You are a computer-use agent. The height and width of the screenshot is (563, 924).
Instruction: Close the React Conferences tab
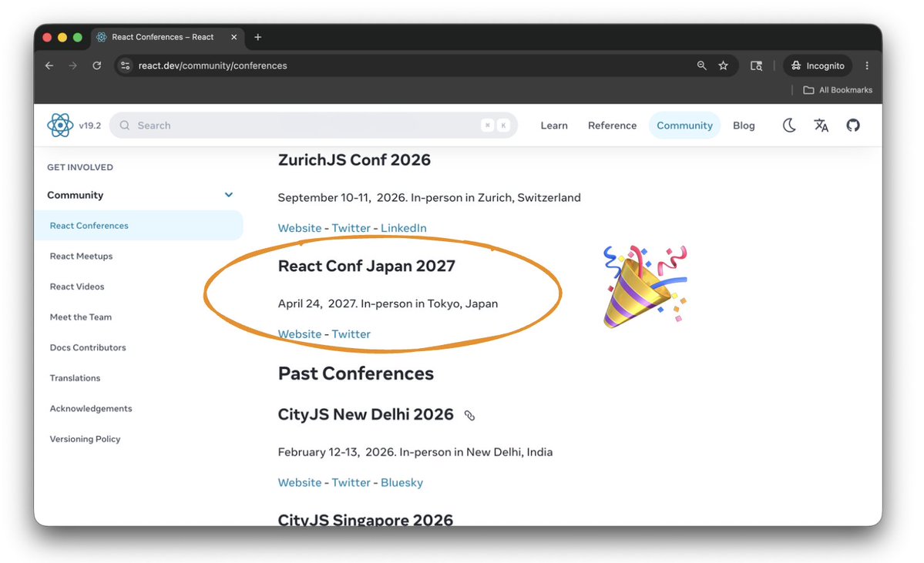(234, 37)
